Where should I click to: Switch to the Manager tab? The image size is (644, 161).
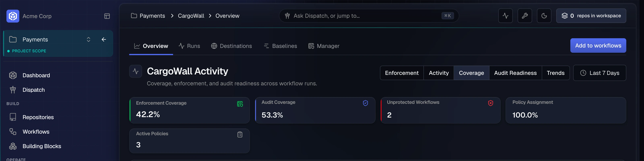tap(324, 46)
